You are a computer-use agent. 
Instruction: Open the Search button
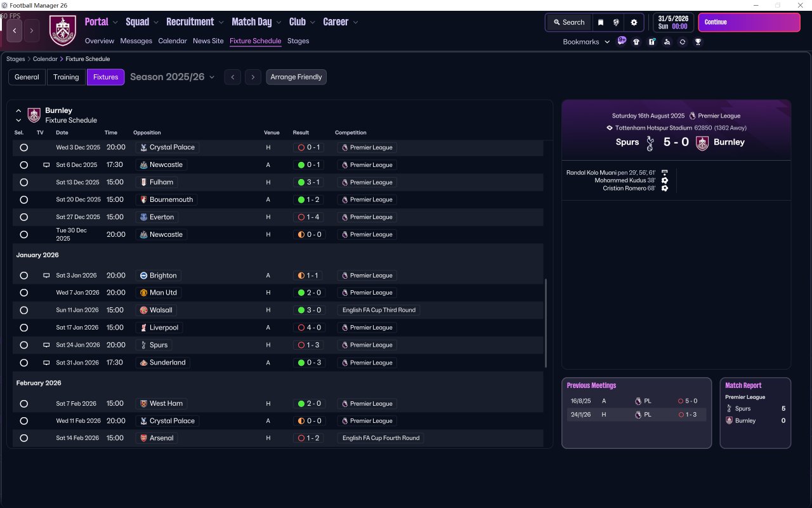[x=568, y=22]
